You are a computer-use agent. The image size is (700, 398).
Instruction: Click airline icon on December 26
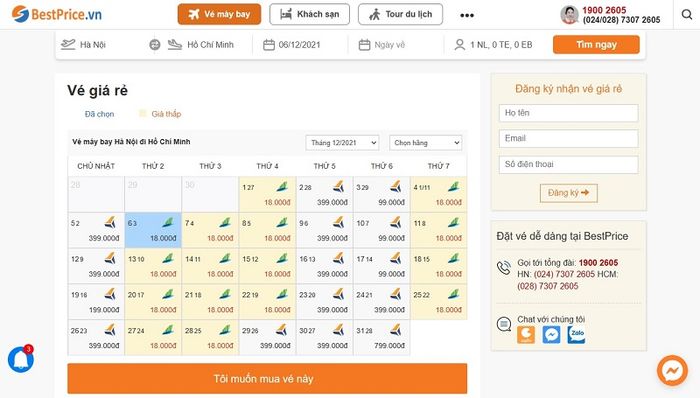click(x=110, y=329)
